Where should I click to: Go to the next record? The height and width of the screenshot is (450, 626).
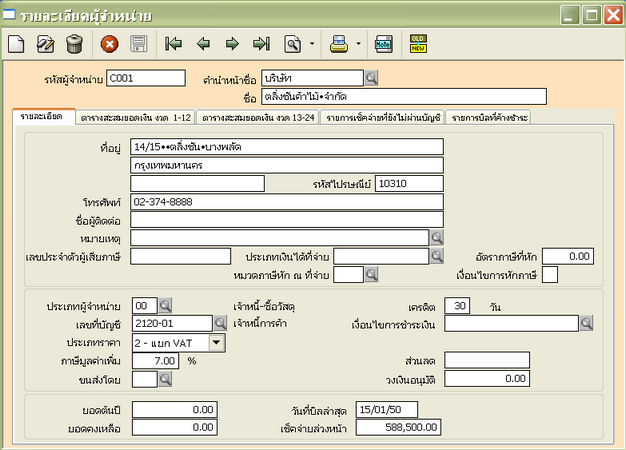tap(232, 43)
